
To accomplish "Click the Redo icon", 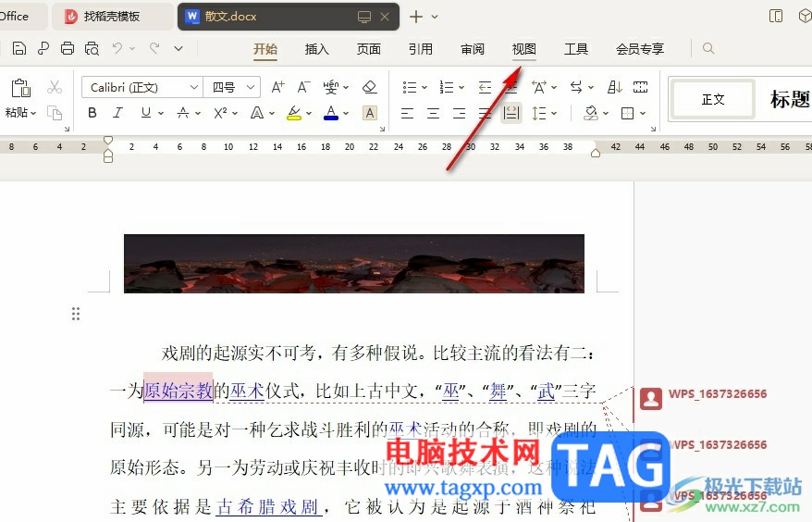I will pyautogui.click(x=154, y=49).
